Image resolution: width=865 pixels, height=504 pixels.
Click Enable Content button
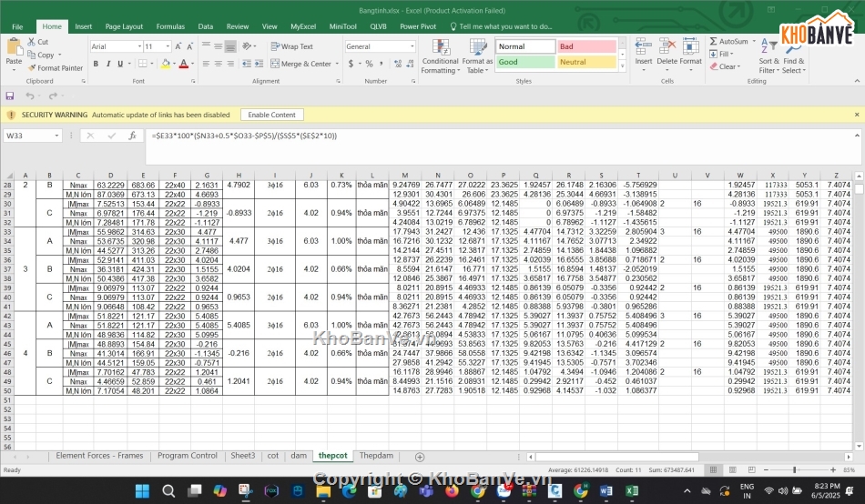pyautogui.click(x=272, y=115)
